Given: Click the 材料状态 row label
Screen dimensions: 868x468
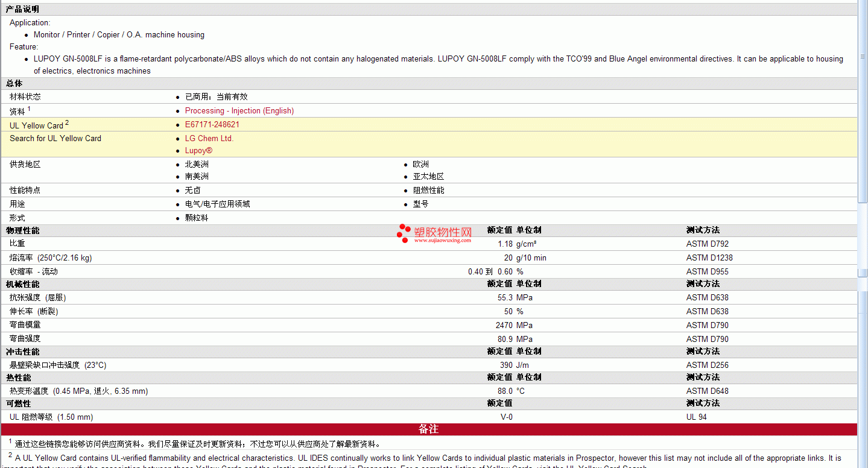Looking at the screenshot, I should [25, 96].
